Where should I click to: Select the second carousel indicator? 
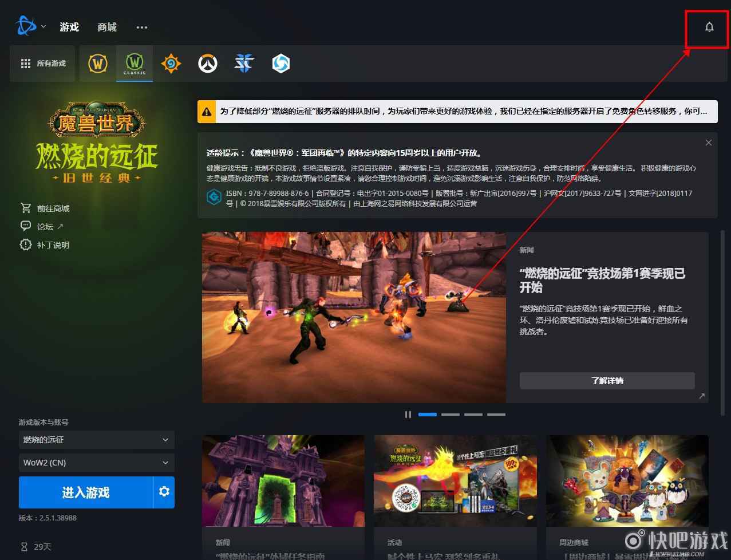pos(451,415)
